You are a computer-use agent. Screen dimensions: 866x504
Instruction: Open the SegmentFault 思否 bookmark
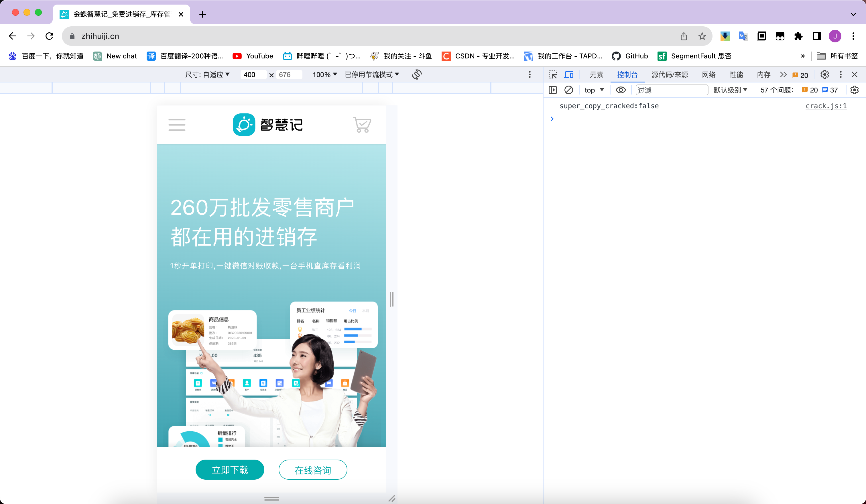(694, 56)
